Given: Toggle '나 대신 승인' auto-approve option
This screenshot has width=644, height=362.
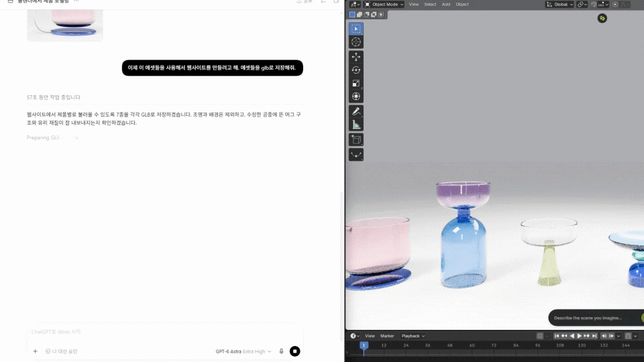Looking at the screenshot, I should click(x=61, y=351).
